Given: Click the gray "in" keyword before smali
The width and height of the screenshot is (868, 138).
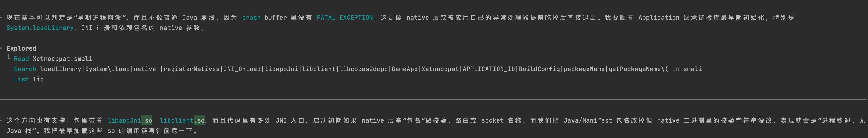Looking at the screenshot, I should coord(676,69).
